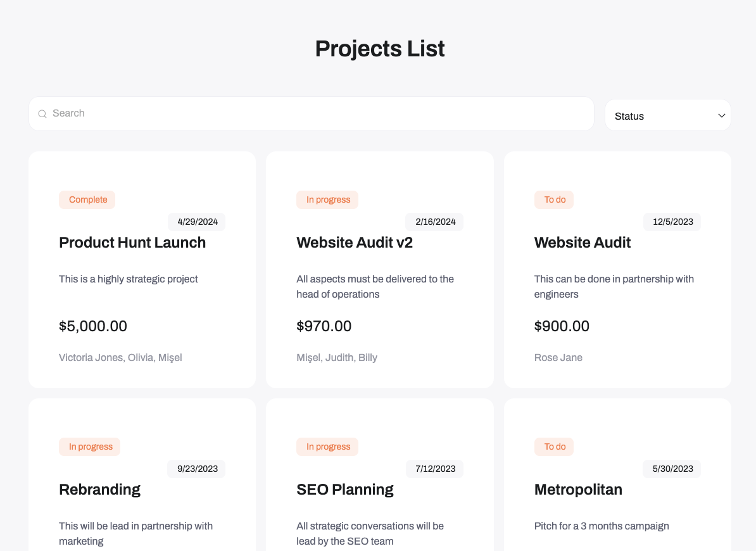Open the Status dropdown
The height and width of the screenshot is (551, 756).
tap(668, 115)
